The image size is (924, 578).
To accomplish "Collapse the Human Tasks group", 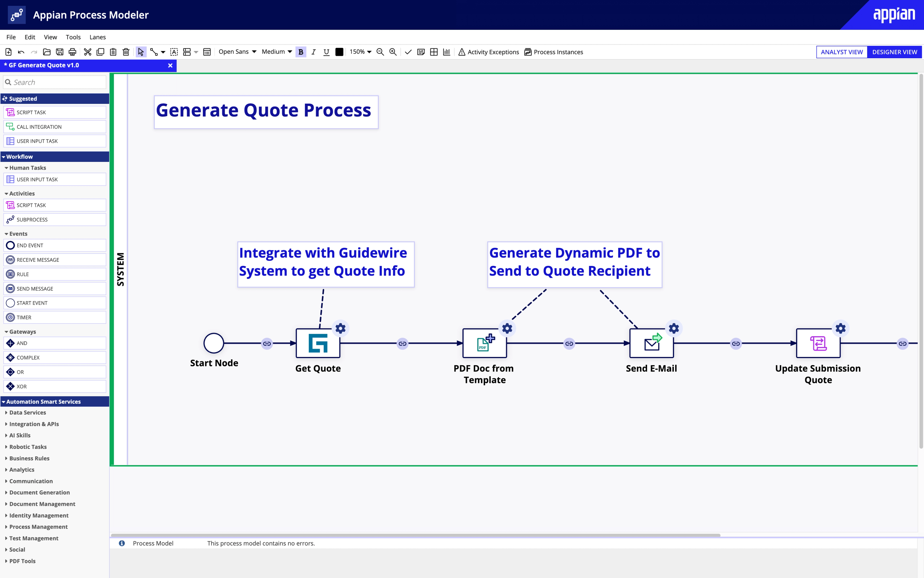I will pyautogui.click(x=25, y=168).
